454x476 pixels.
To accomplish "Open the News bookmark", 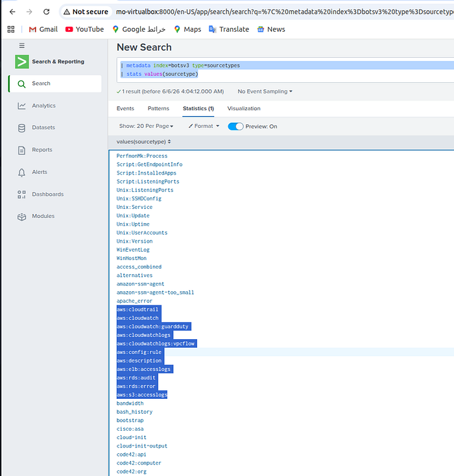I will pos(271,29).
